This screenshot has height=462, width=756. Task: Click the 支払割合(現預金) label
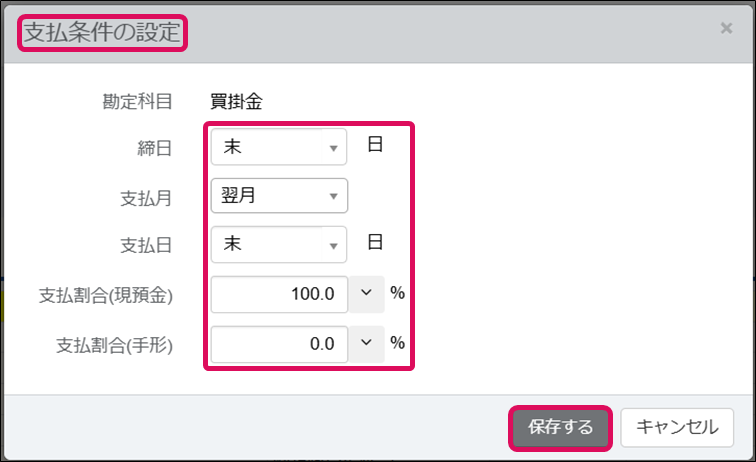tap(106, 295)
